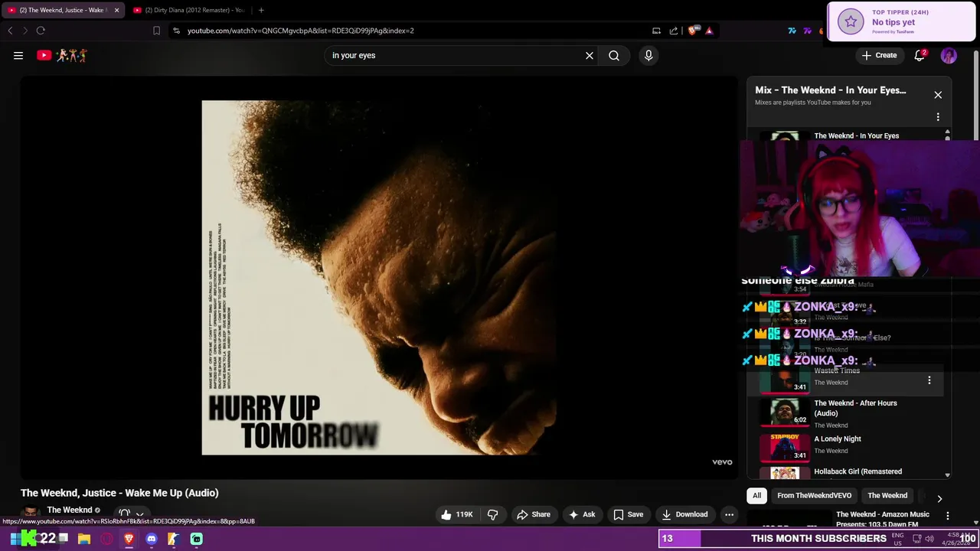Open the account avatar menu

[x=949, y=55]
